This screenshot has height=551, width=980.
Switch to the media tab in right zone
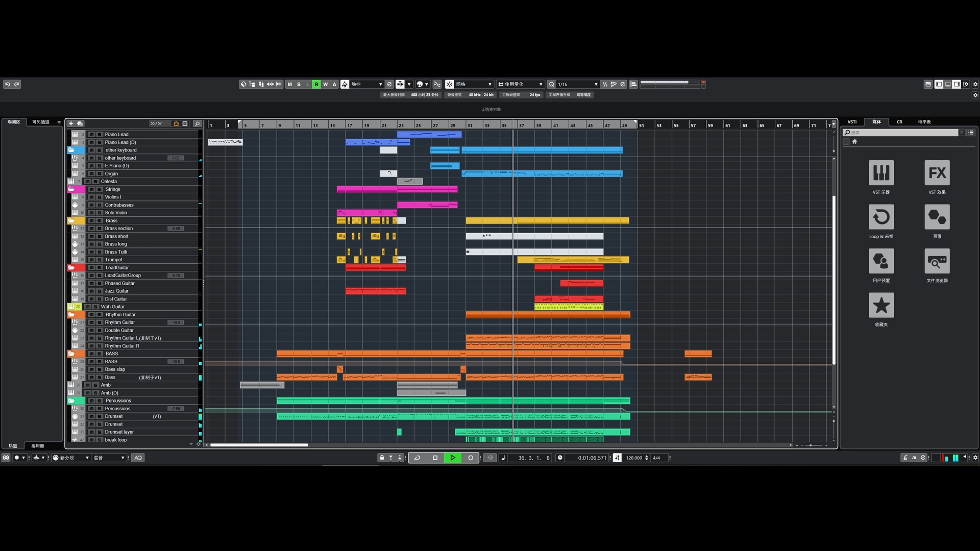tap(877, 122)
